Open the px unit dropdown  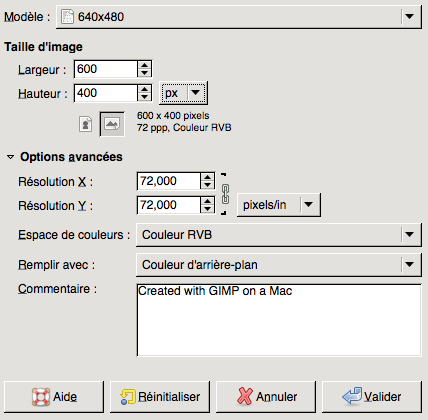[x=183, y=93]
